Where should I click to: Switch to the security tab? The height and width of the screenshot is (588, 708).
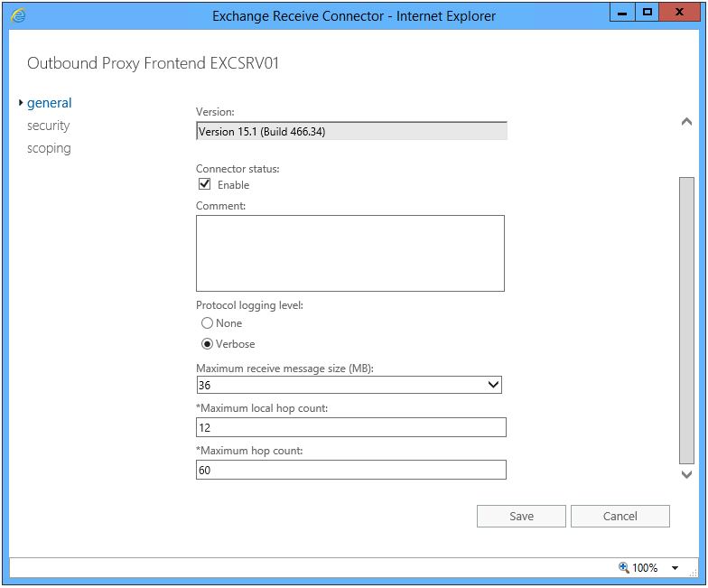pyautogui.click(x=49, y=126)
